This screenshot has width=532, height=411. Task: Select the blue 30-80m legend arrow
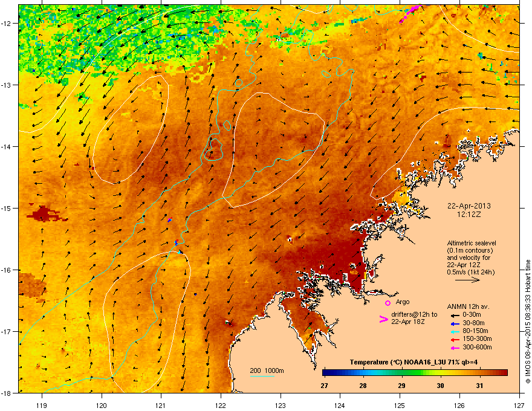pos(455,323)
